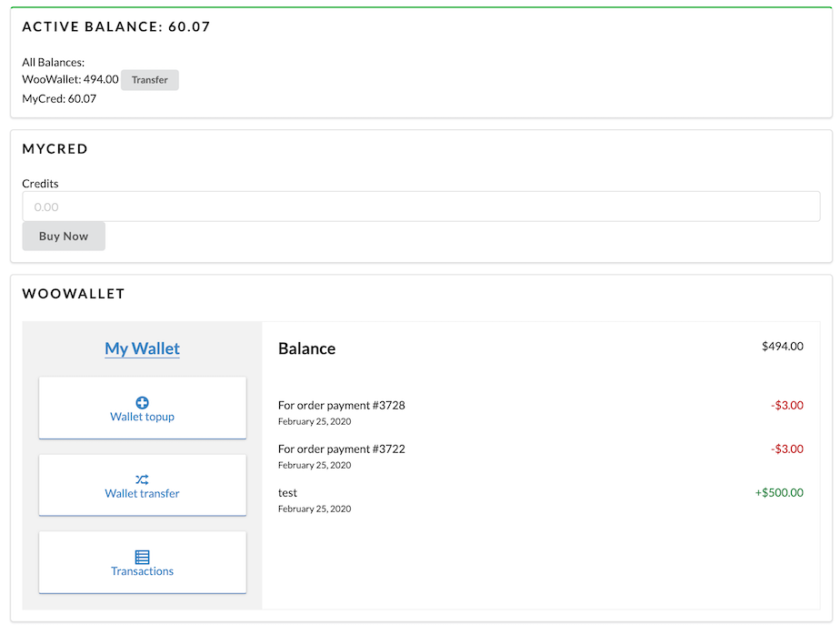
Task: Focus the Credits amount input field
Action: point(421,207)
